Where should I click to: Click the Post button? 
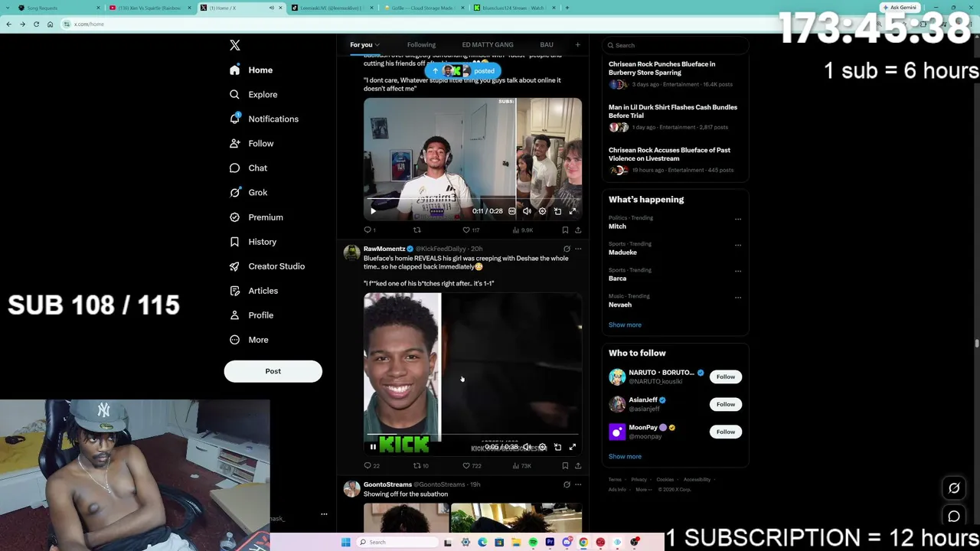tap(273, 371)
